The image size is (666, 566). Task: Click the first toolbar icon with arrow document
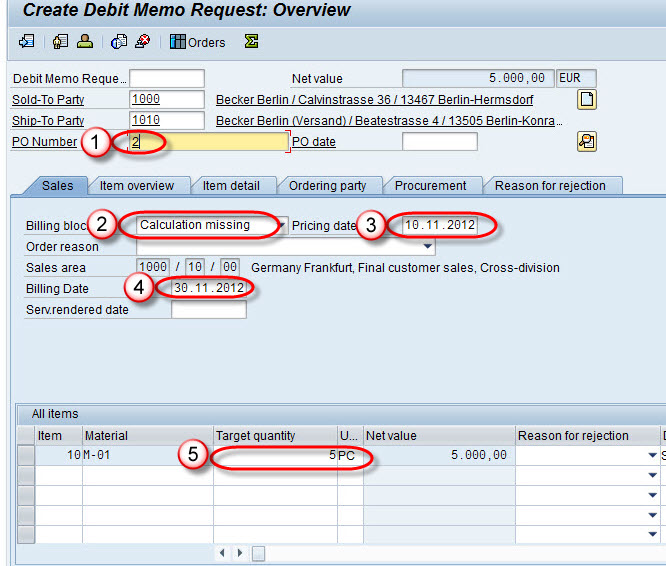click(27, 42)
